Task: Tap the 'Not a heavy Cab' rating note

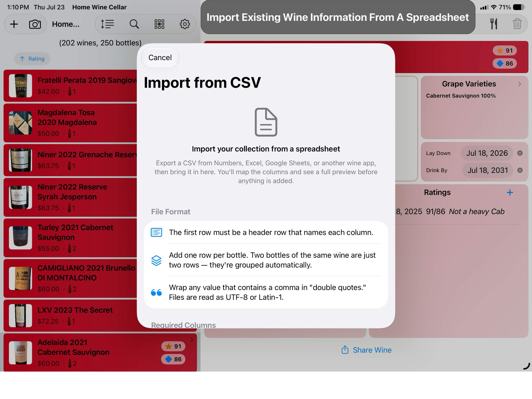Action: click(x=477, y=212)
